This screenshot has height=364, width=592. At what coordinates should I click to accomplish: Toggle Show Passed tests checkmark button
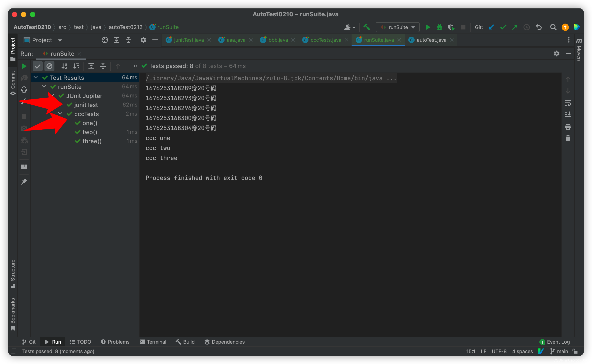38,66
